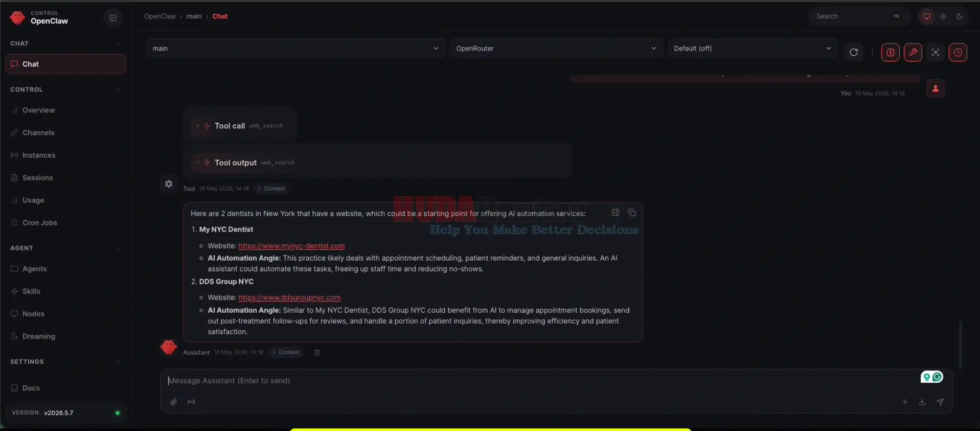
Task: Expand Context under the Assistant message
Action: [x=286, y=352]
